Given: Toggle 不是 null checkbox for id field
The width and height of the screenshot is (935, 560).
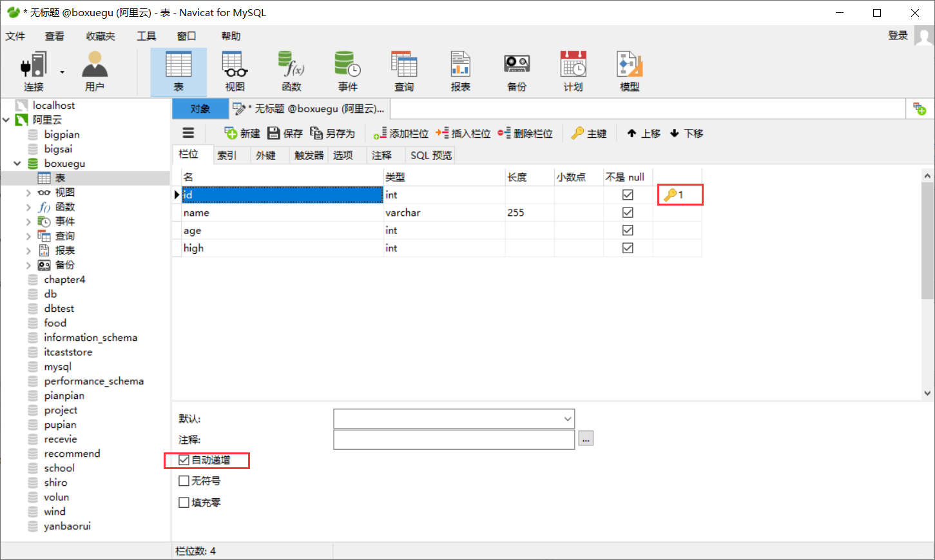Looking at the screenshot, I should 628,195.
